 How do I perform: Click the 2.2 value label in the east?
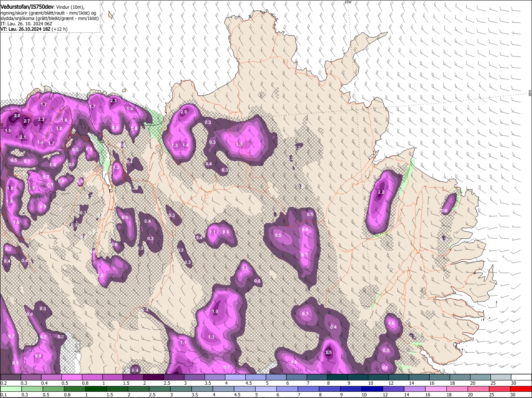click(382, 192)
